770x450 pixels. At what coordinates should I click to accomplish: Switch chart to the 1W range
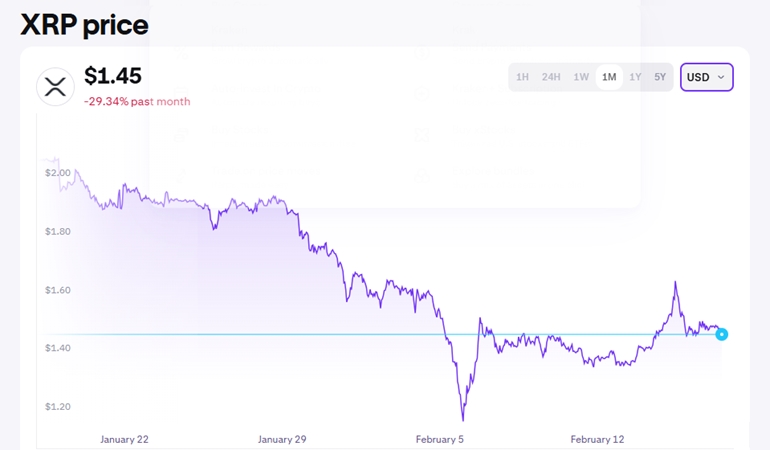(581, 77)
